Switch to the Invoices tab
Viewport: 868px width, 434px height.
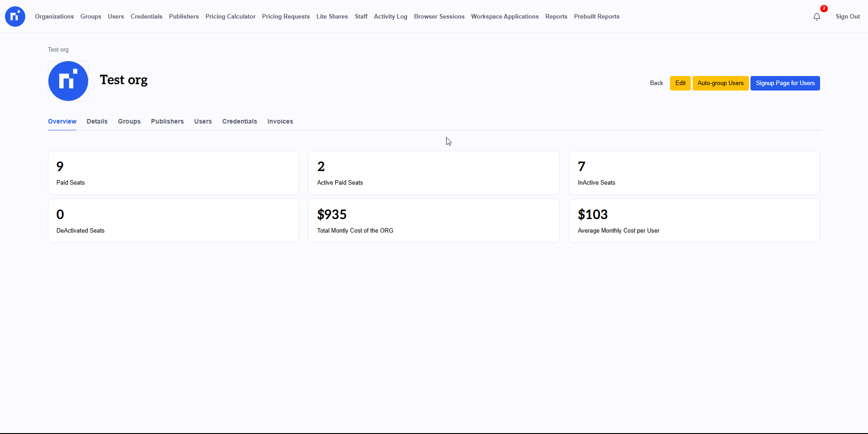pos(280,121)
